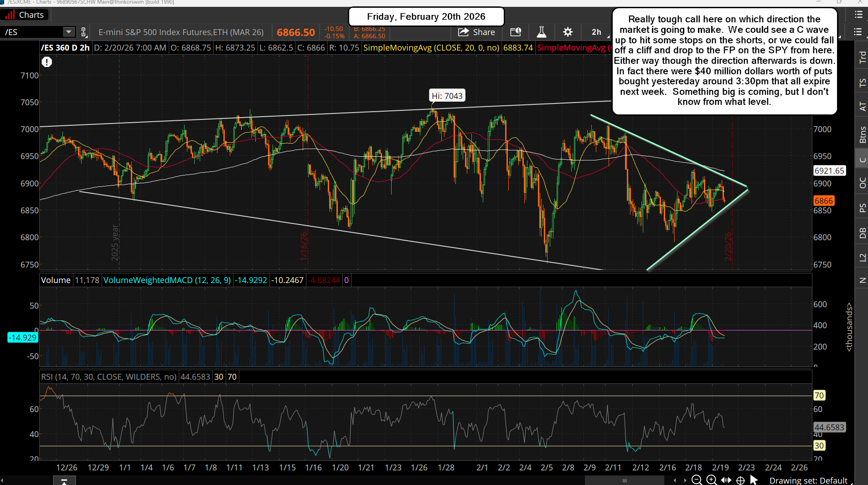Click the link/chain symbol icon beside /ES field
The image size is (868, 485).
click(84, 32)
